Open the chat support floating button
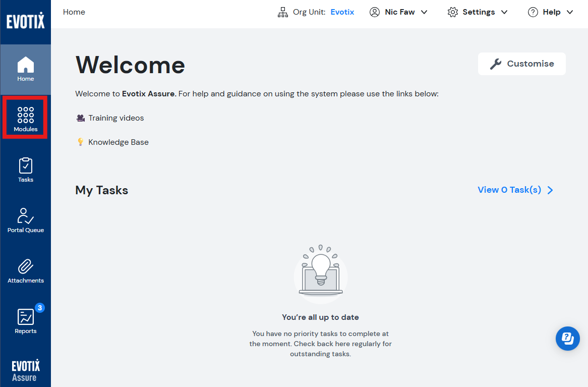This screenshot has width=588, height=387. 568,339
